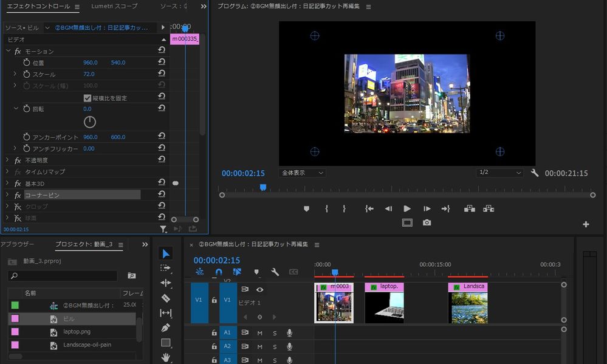The width and height of the screenshot is (607, 364).
Task: Choose the Hand tool
Action: click(x=166, y=357)
